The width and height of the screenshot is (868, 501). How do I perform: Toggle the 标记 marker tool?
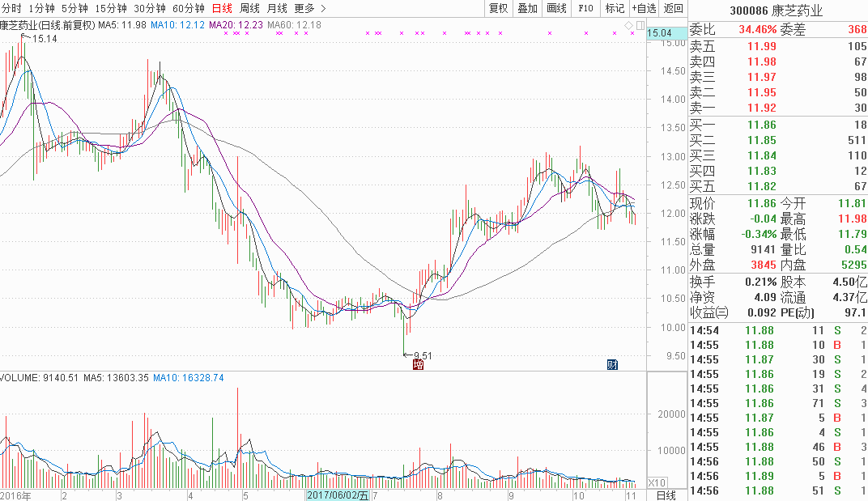(615, 8)
